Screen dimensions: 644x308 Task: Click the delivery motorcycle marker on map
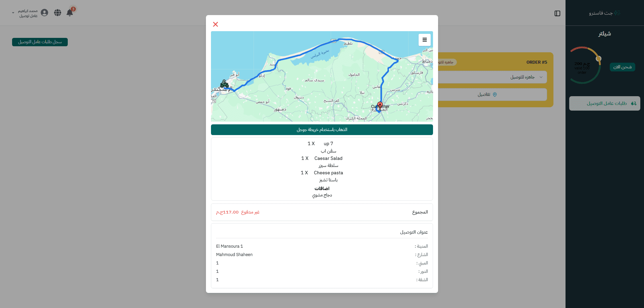(224, 84)
